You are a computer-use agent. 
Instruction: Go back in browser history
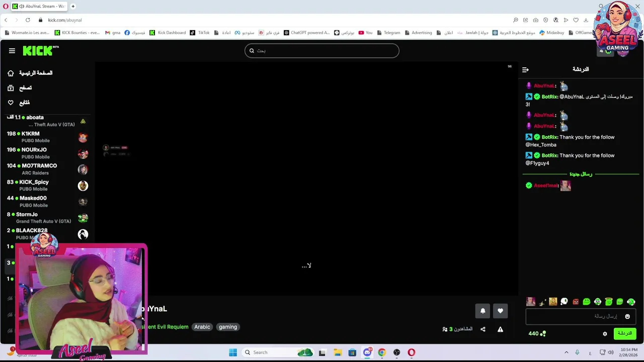[6, 20]
